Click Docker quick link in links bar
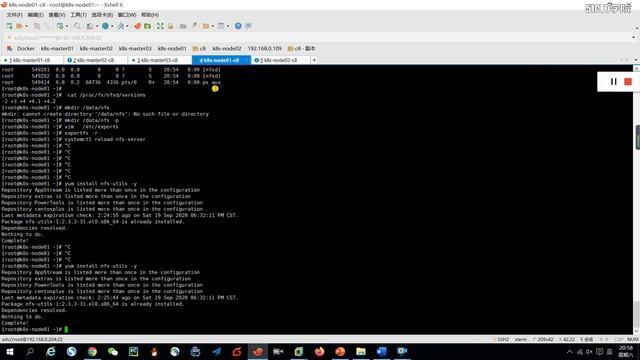 [25, 48]
